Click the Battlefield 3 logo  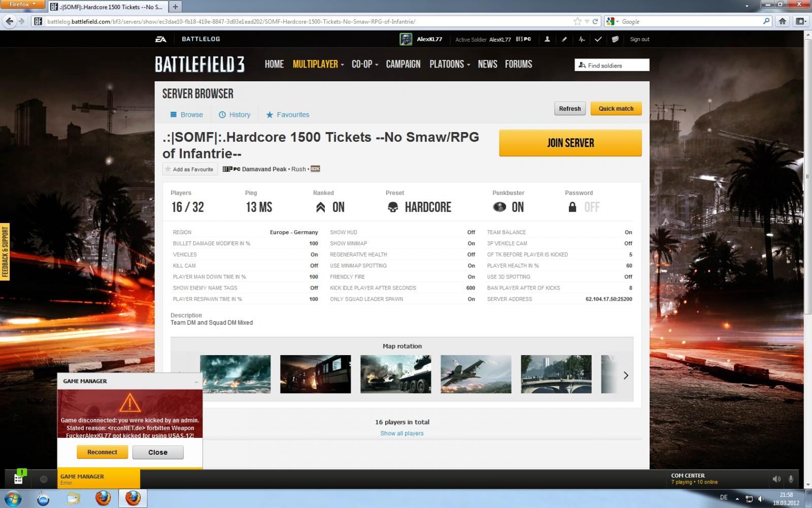pyautogui.click(x=200, y=65)
